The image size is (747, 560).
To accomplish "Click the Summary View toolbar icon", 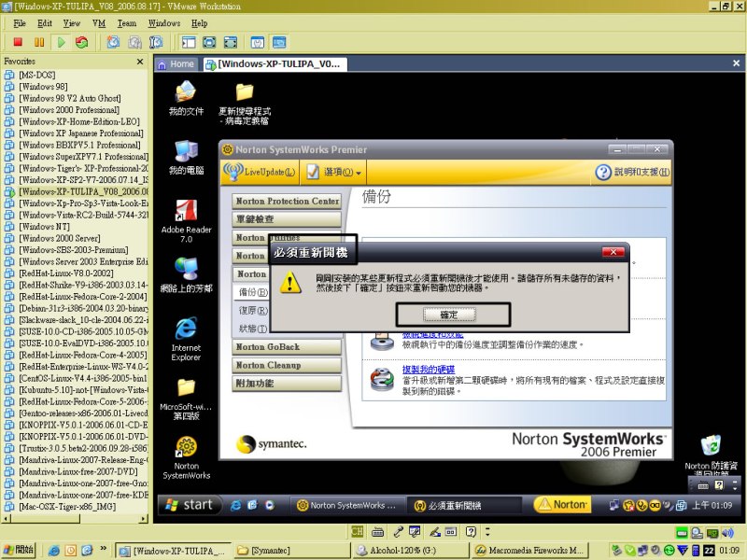I will point(258,42).
